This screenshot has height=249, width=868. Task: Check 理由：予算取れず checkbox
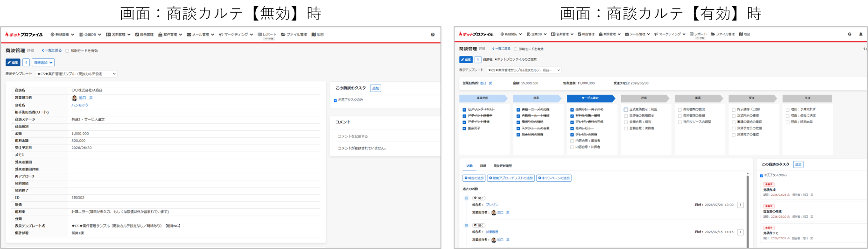[x=787, y=110]
